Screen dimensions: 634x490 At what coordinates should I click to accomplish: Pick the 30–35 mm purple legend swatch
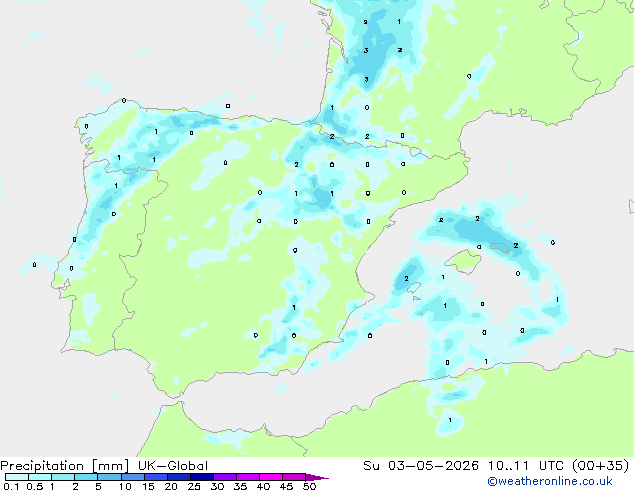224,477
